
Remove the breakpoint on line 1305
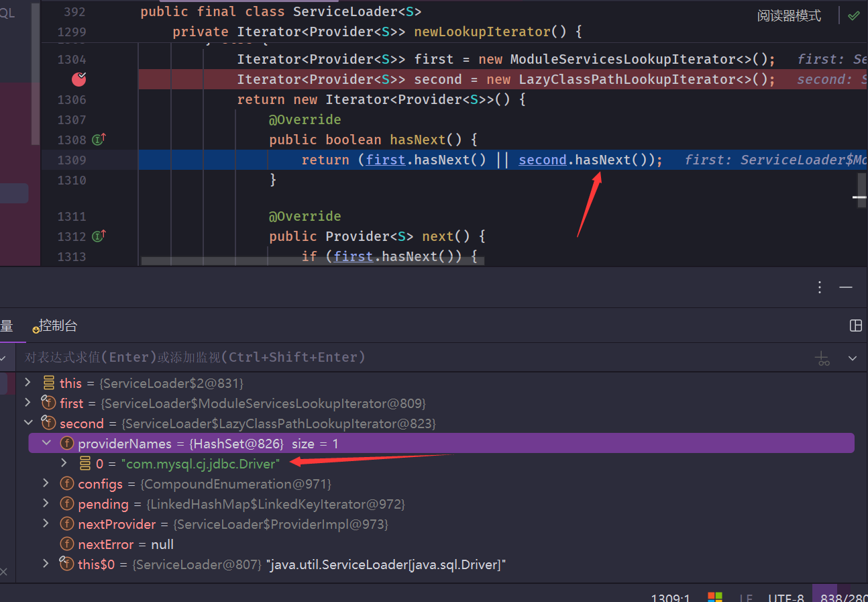pos(79,79)
